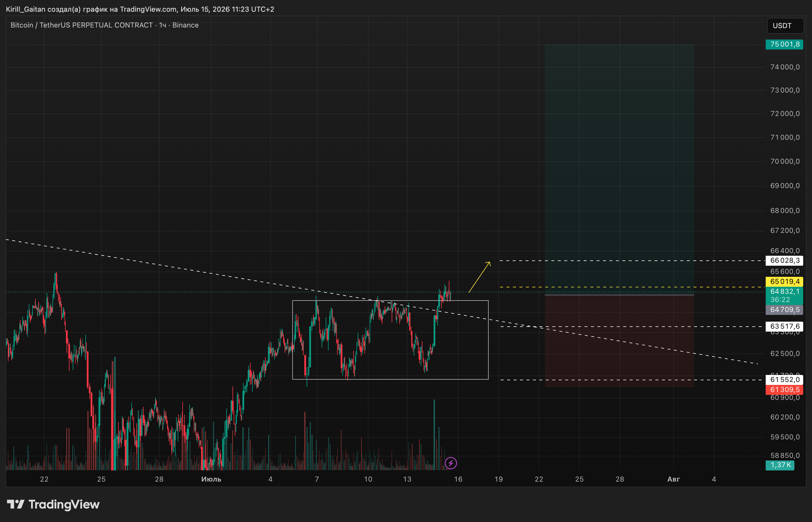Click the 69 000,0 price scale value
The height and width of the screenshot is (522, 812).
tap(785, 186)
